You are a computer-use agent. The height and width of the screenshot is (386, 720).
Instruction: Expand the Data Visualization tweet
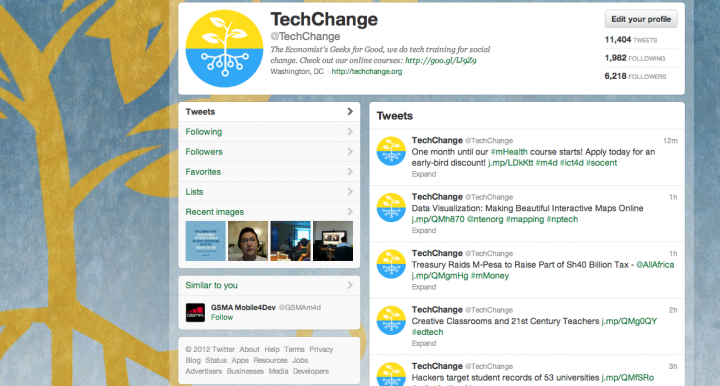[x=423, y=230]
